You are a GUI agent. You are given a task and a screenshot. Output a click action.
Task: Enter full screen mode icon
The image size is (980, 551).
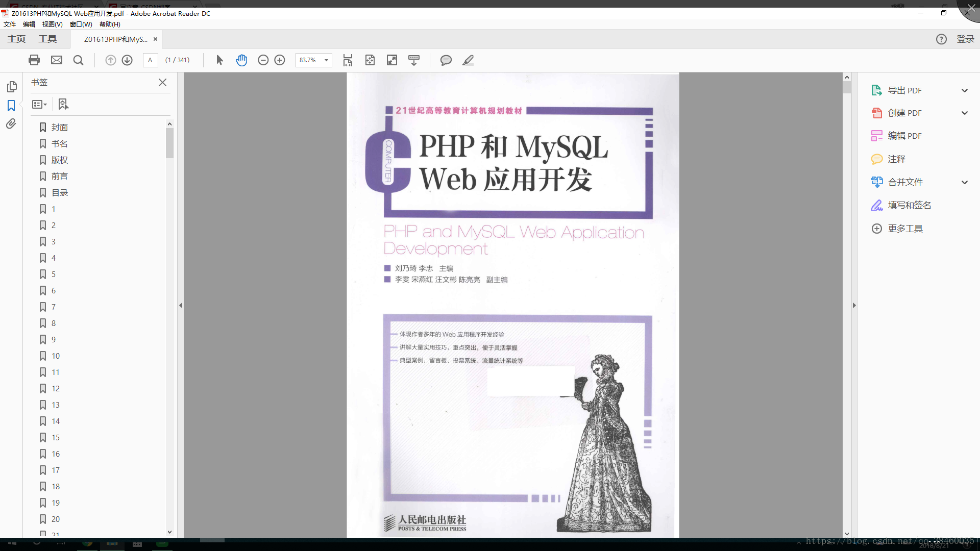(x=392, y=60)
